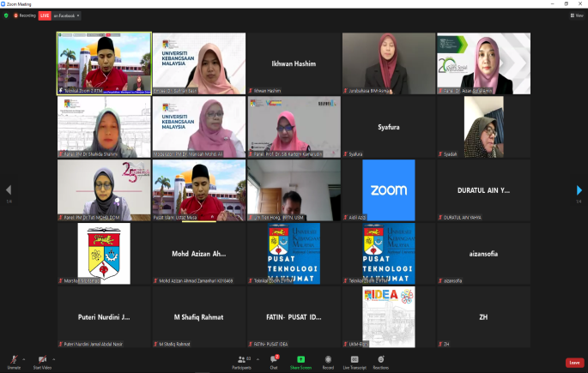The height and width of the screenshot is (373, 588).
Task: Enable Live Transcript
Action: point(355,360)
